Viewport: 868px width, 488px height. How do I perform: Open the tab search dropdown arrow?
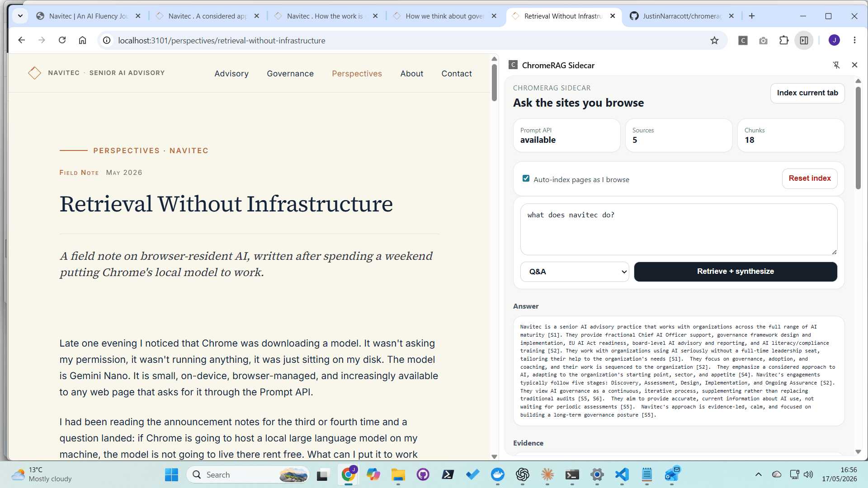coord(20,16)
